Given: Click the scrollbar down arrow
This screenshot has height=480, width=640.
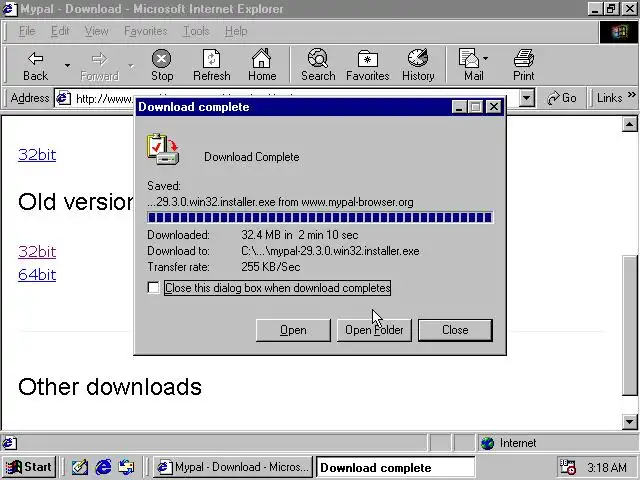Looking at the screenshot, I should click(x=629, y=422).
